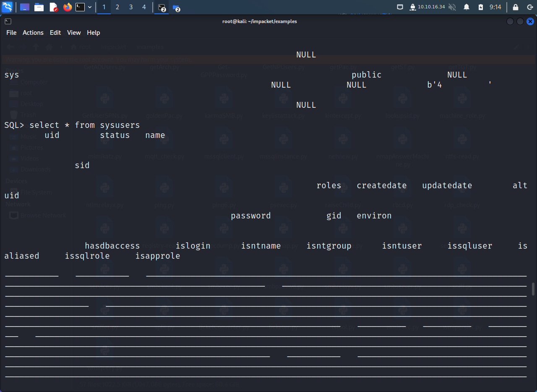Click the VPN lock network icon
Image resolution: width=537 pixels, height=392 pixels.
tap(413, 7)
